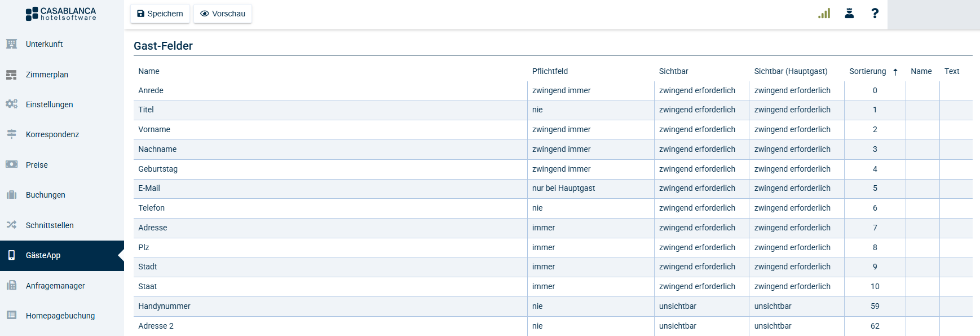Open preview with Vorschau button
This screenshot has height=336, width=980.
point(223,14)
